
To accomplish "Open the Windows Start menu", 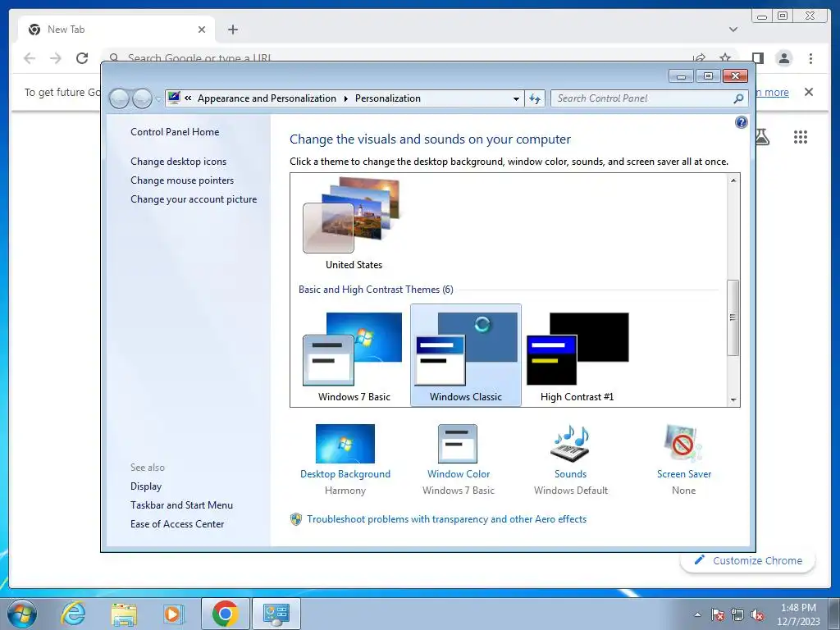I will click(x=22, y=614).
